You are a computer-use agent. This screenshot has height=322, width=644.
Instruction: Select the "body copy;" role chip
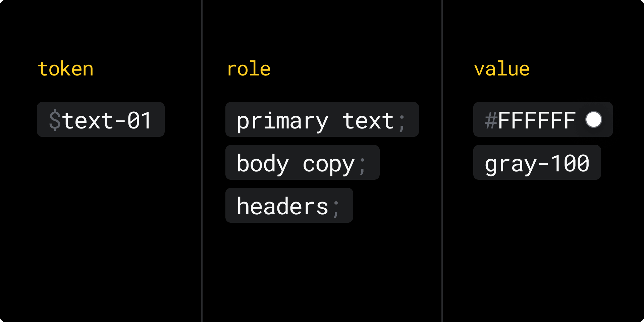tap(302, 163)
